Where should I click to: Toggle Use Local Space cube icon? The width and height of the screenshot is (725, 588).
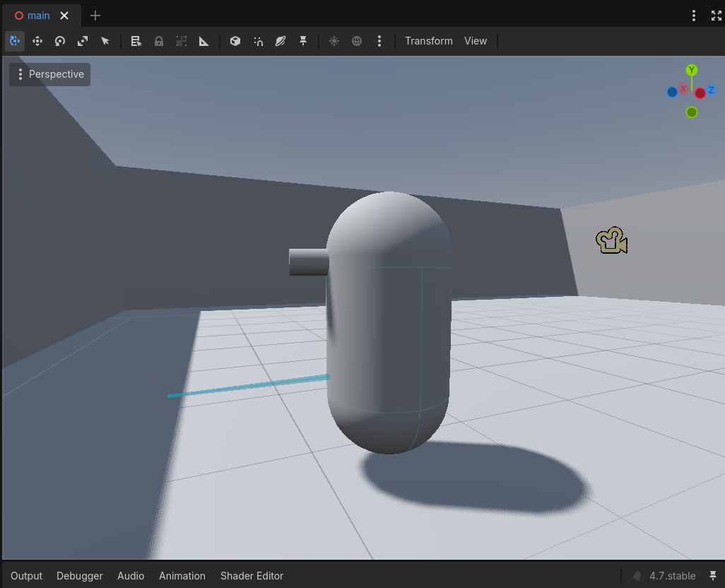pyautogui.click(x=235, y=41)
